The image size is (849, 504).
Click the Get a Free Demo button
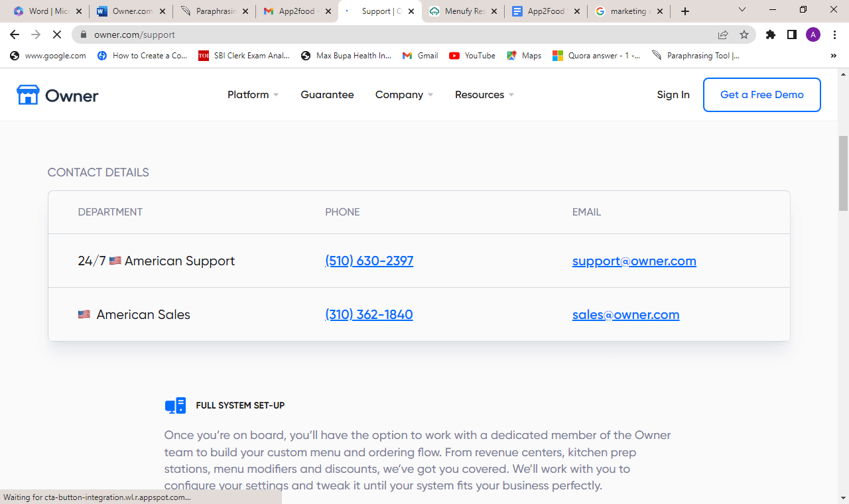click(761, 95)
